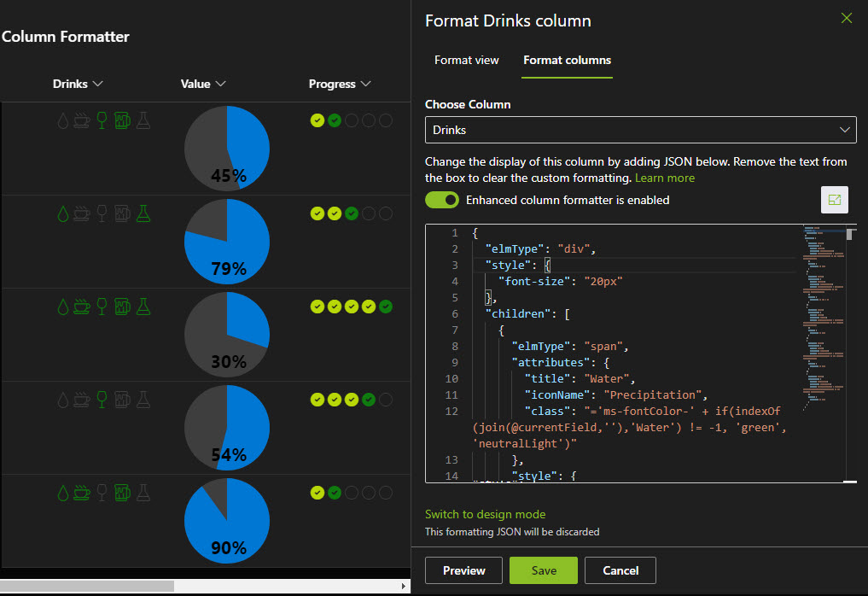The height and width of the screenshot is (596, 868).
Task: Click the green flask icon in the 79% row
Action: pos(143,213)
